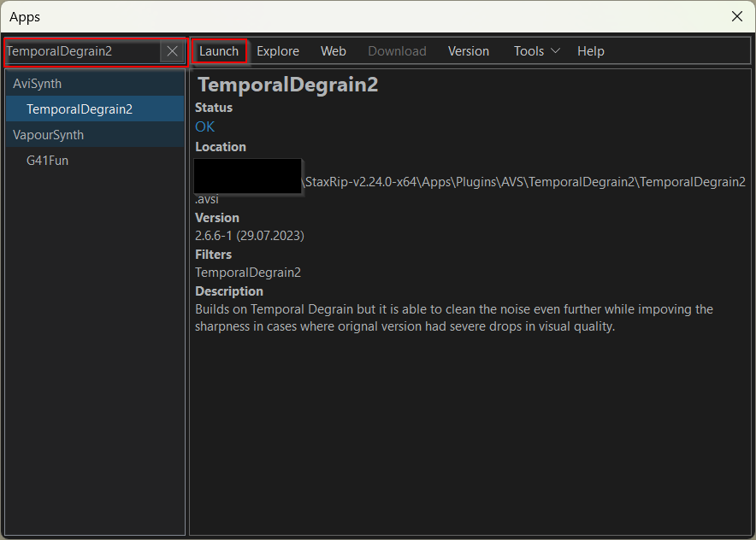Image resolution: width=756 pixels, height=540 pixels.
Task: Click the StaxRip plugin location path
Action: click(x=470, y=191)
